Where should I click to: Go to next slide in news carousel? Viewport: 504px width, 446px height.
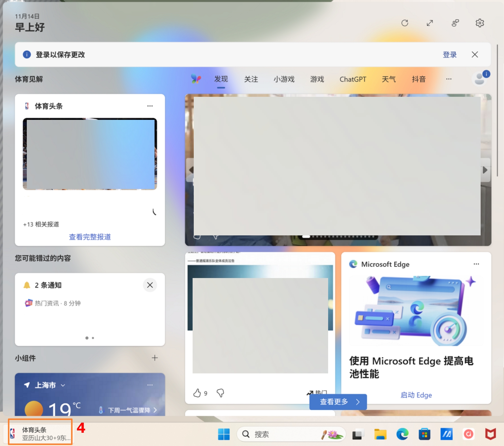point(485,170)
